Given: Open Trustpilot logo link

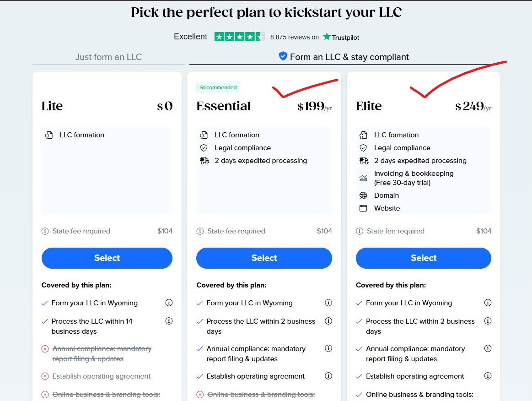Looking at the screenshot, I should coord(341,37).
